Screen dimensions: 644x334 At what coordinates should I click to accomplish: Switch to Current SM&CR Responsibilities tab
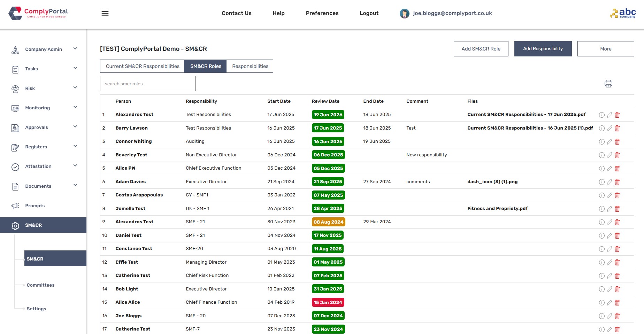tap(142, 66)
